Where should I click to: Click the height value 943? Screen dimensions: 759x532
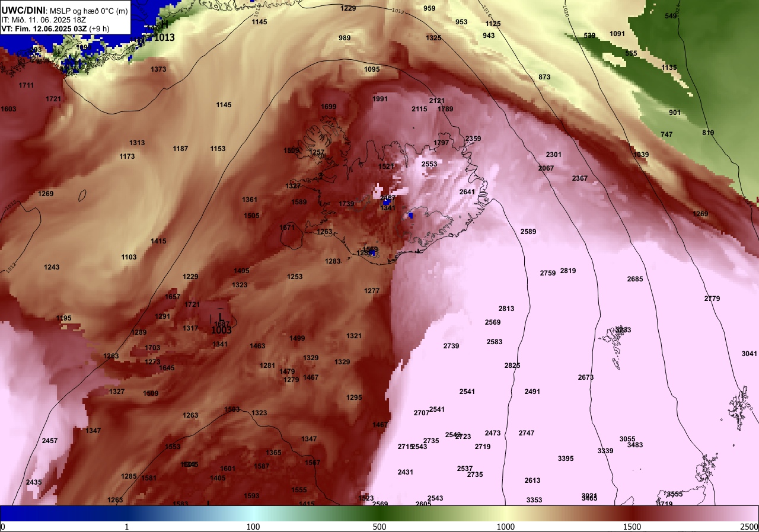(489, 36)
